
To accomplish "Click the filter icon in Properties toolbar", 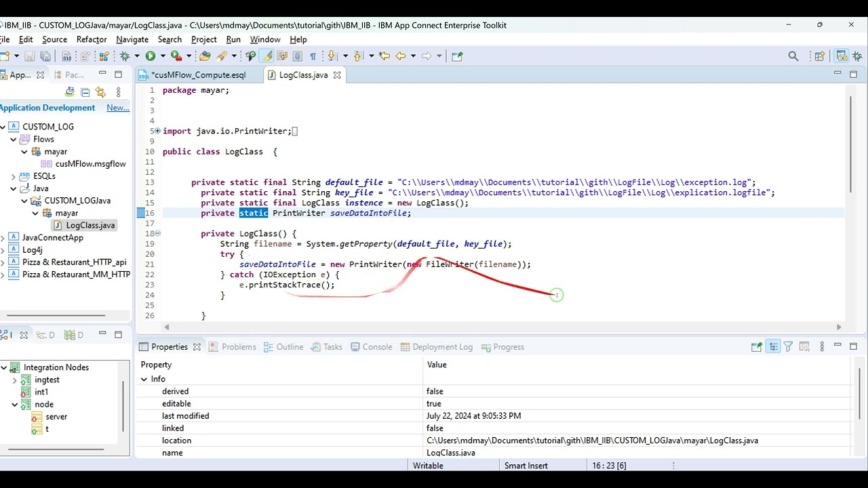I will pyautogui.click(x=788, y=347).
